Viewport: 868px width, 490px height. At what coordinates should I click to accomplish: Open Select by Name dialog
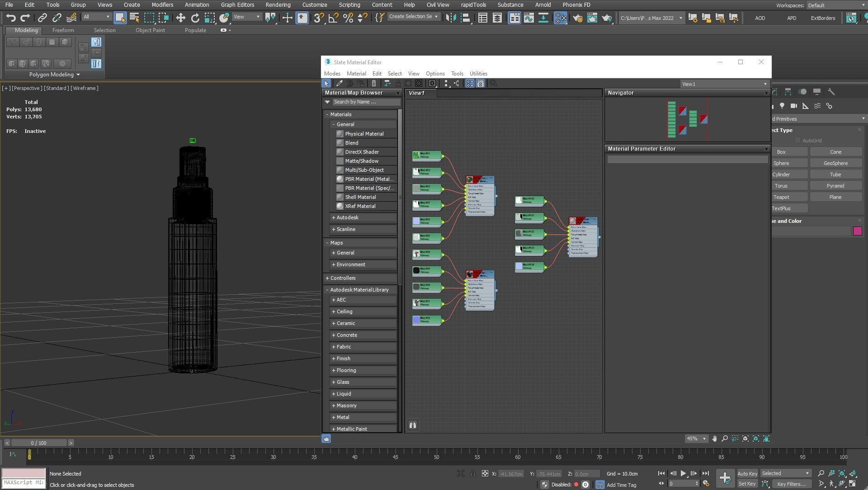pyautogui.click(x=134, y=18)
